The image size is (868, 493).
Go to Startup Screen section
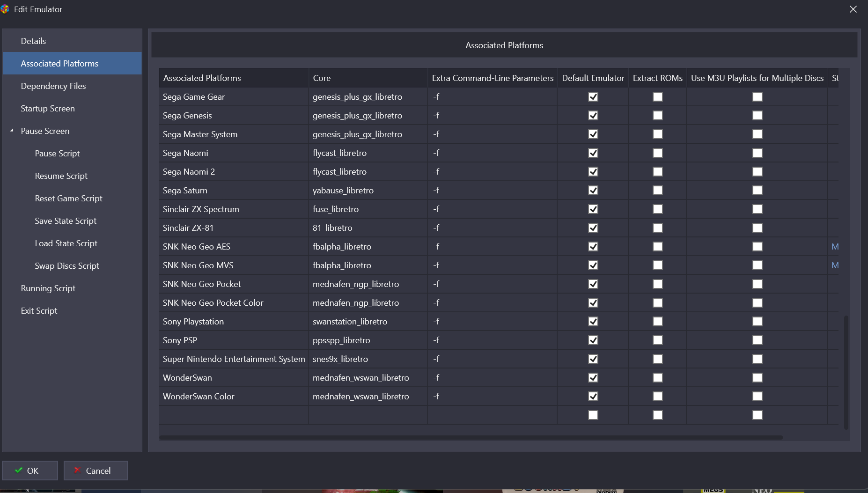72,108
